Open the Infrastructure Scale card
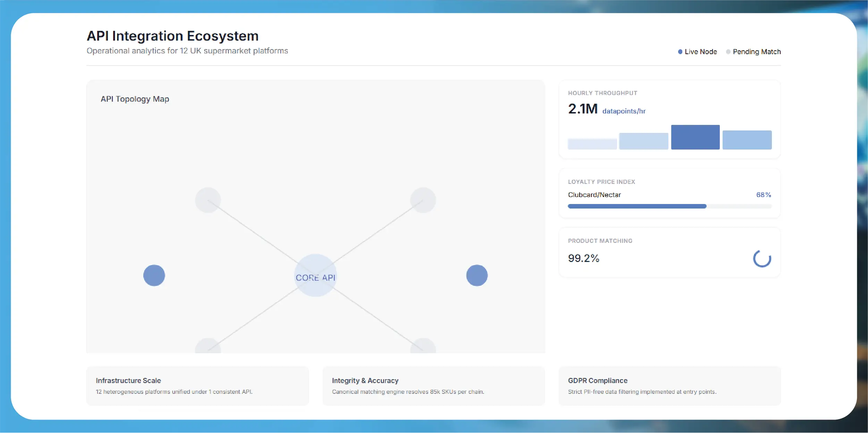868x433 pixels. (197, 386)
